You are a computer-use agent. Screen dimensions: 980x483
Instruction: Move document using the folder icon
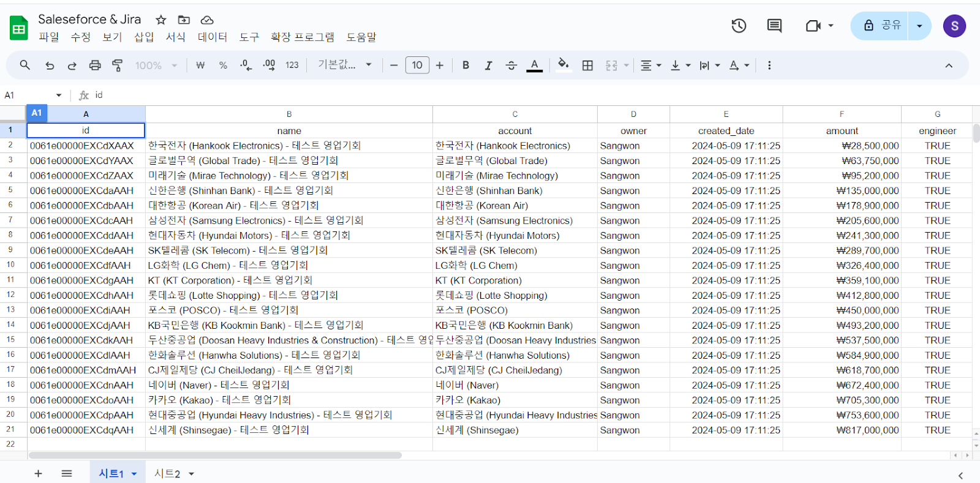pos(184,20)
